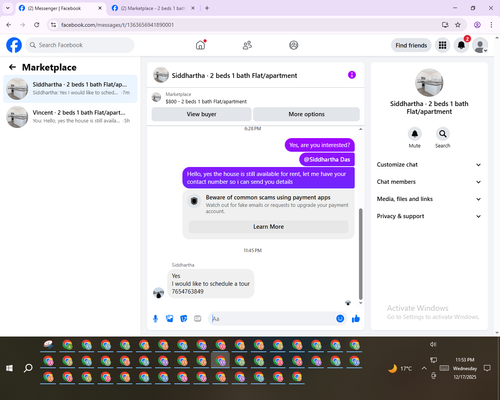The image size is (500, 400).
Task: Click View buyer button
Action: [x=201, y=114]
